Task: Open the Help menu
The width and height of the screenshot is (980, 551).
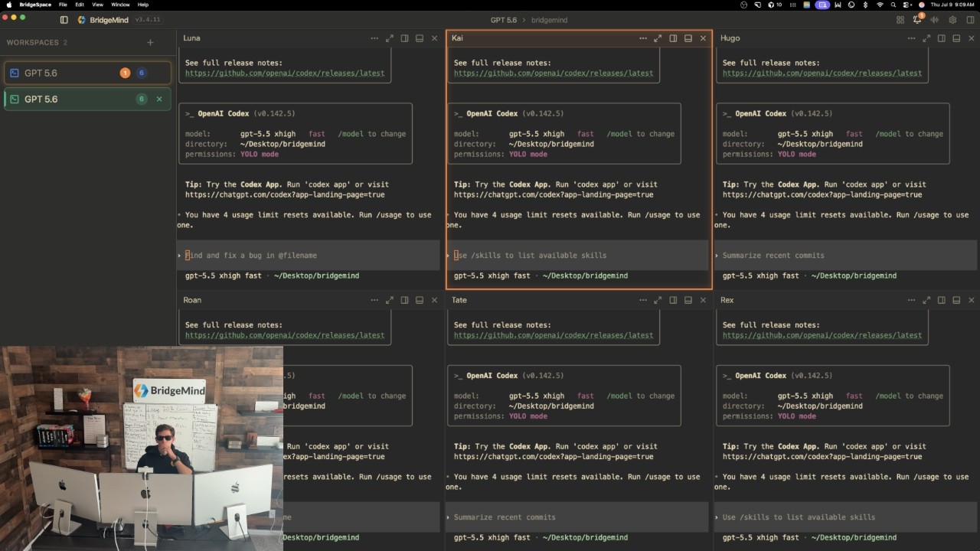Action: tap(143, 5)
